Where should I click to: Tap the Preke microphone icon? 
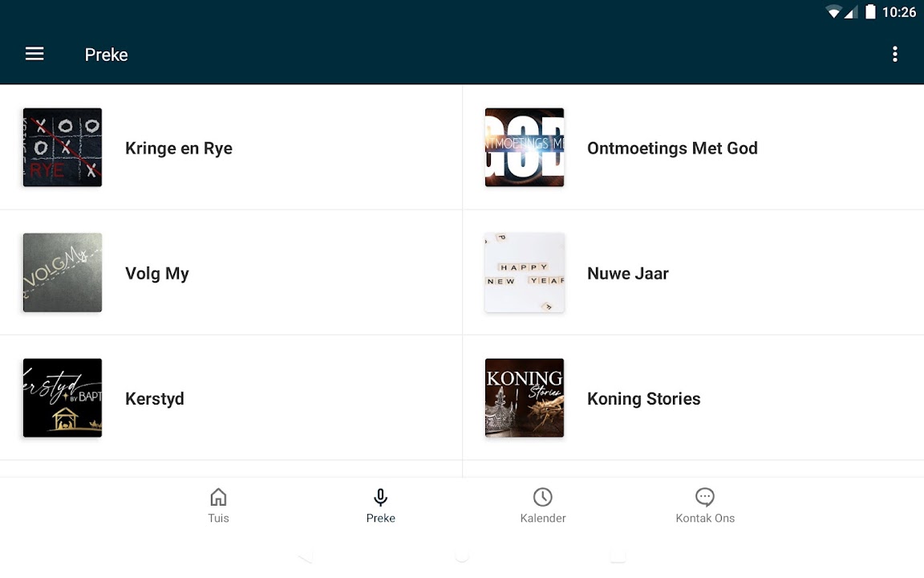(x=380, y=497)
